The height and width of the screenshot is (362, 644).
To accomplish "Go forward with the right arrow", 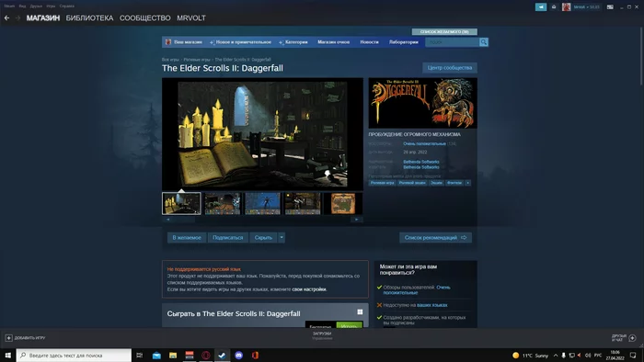I will click(17, 18).
